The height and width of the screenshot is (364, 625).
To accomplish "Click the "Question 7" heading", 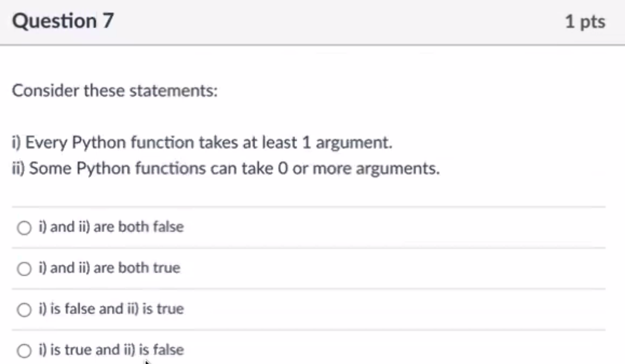I will 63,20.
